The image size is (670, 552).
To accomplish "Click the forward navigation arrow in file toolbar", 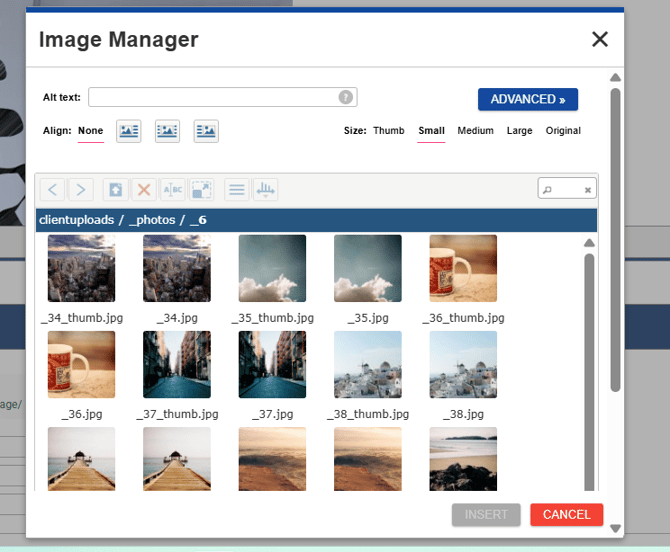I will click(81, 189).
